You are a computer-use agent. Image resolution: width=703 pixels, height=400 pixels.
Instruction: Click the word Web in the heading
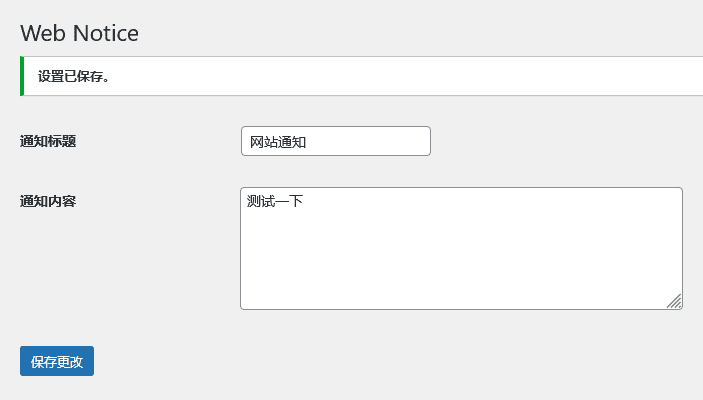pyautogui.click(x=42, y=33)
